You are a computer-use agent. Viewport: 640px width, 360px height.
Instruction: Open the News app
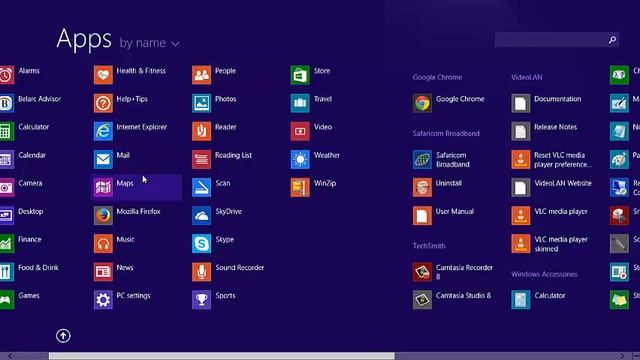(114, 272)
